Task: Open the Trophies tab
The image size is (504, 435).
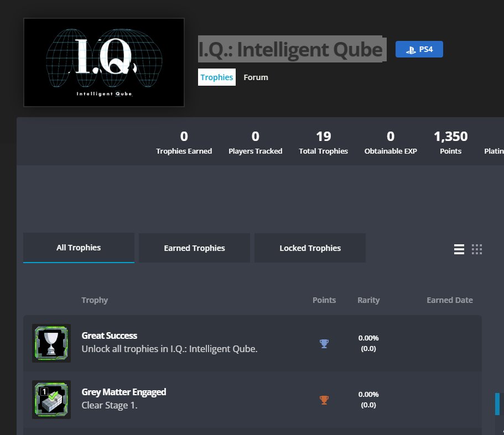Action: pos(217,77)
